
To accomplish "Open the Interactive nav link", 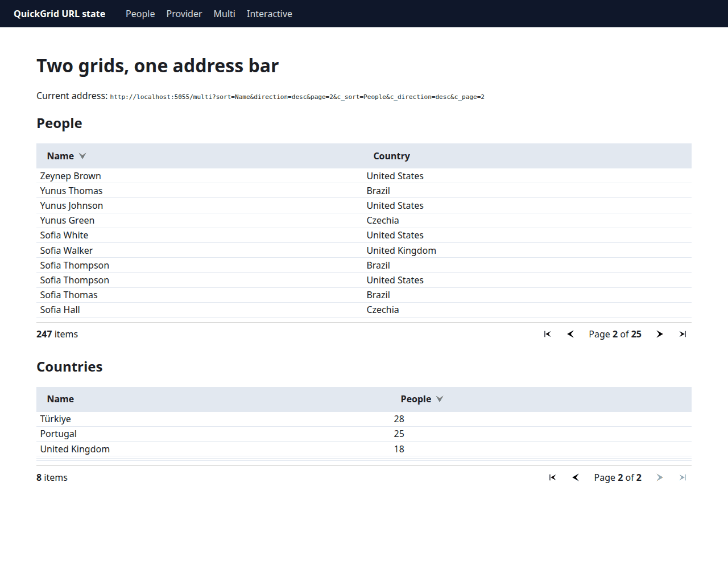I will pyautogui.click(x=269, y=14).
